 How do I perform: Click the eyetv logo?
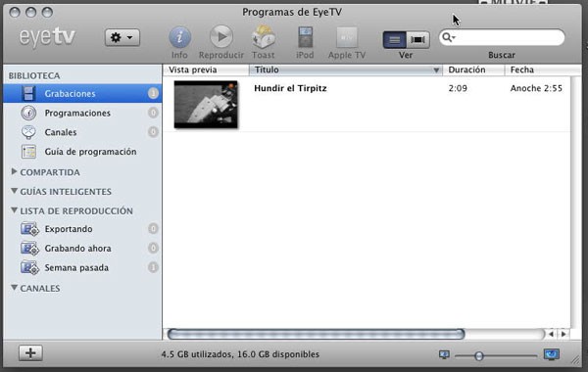coord(47,37)
